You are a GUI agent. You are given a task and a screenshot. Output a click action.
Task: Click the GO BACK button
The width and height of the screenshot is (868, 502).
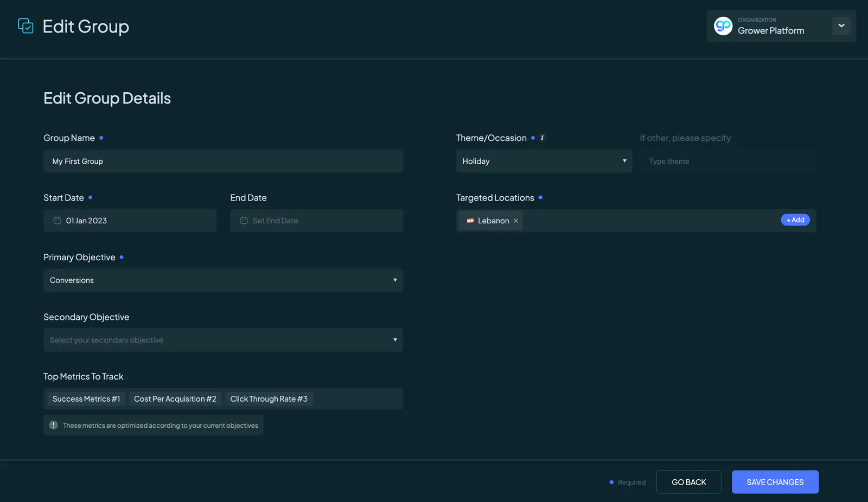689,482
